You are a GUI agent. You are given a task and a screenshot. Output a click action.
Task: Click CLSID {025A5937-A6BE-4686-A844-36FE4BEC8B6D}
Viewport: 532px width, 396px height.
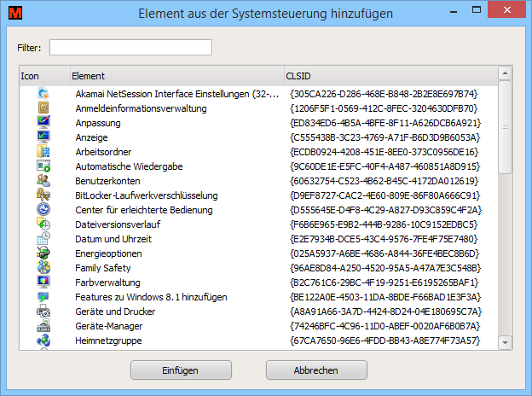pos(385,253)
